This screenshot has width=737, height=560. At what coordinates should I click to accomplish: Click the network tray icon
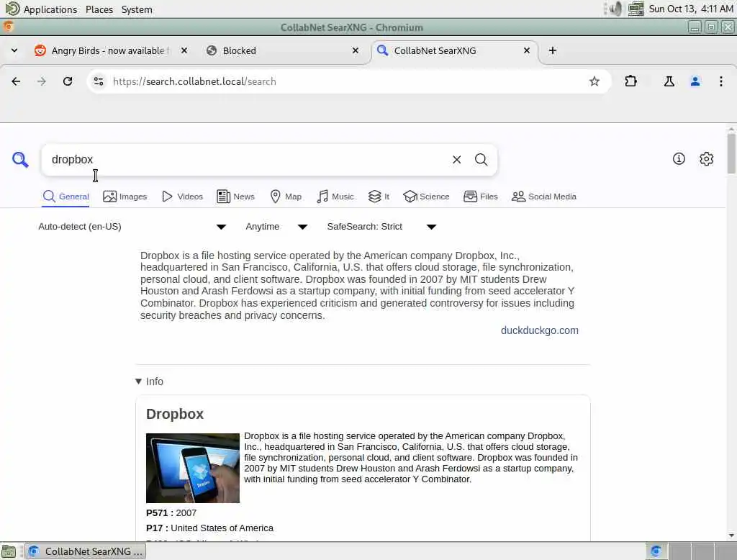click(x=636, y=9)
